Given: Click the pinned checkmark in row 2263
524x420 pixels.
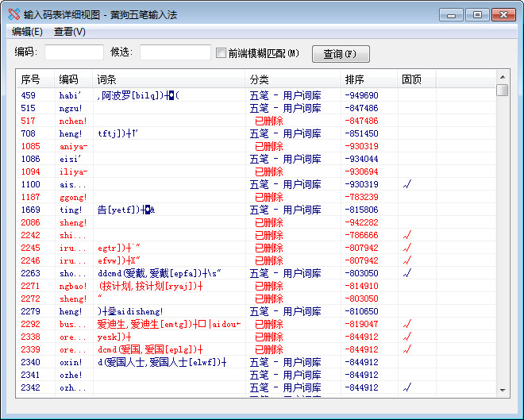Looking at the screenshot, I should (406, 273).
